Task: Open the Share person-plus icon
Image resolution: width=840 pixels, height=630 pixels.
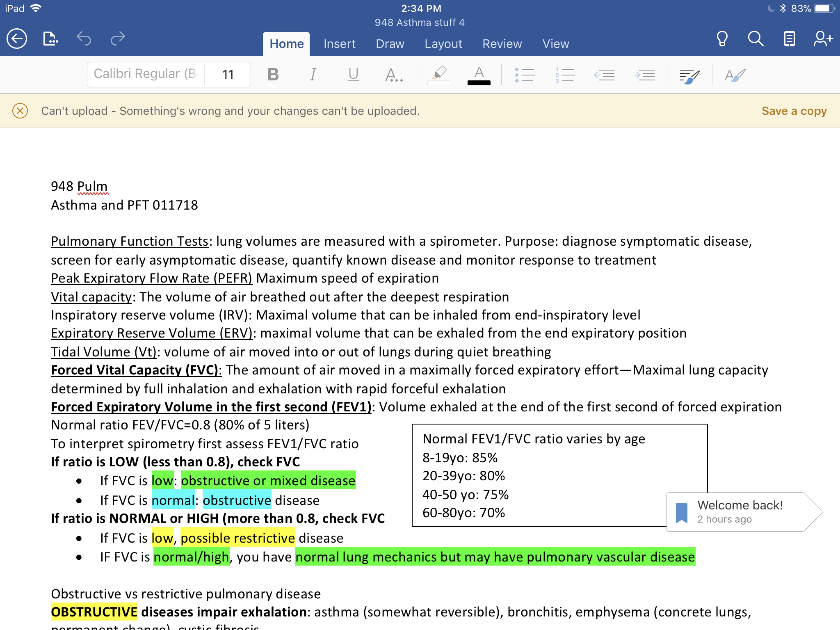Action: [823, 39]
